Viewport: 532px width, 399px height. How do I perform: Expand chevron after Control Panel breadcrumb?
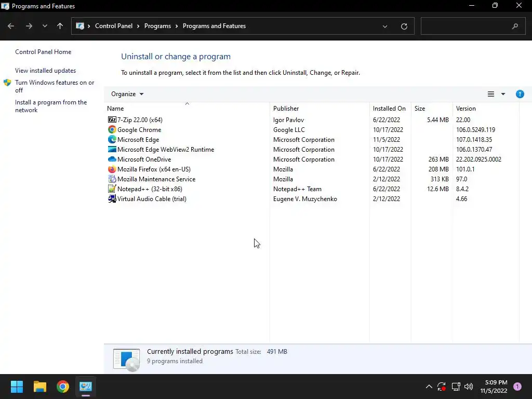point(138,26)
